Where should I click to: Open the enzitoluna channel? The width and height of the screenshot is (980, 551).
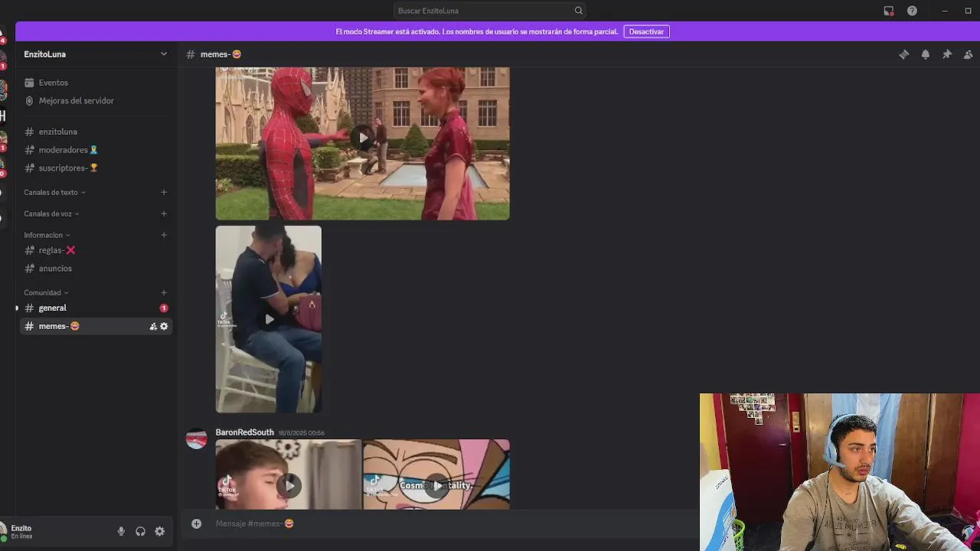pyautogui.click(x=96, y=132)
